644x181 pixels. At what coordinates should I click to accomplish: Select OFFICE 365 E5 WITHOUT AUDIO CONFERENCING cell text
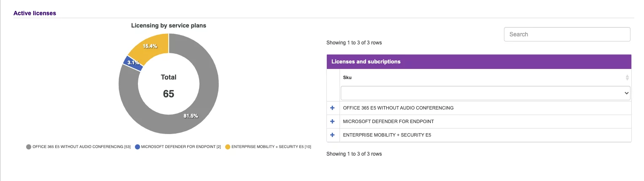pyautogui.click(x=398, y=108)
